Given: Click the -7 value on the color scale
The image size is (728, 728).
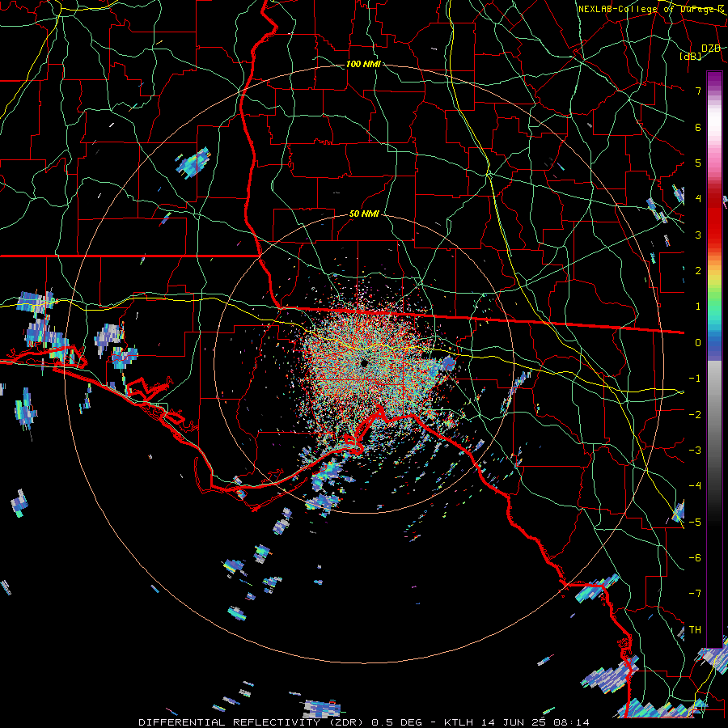Looking at the screenshot, I should coord(695,594).
